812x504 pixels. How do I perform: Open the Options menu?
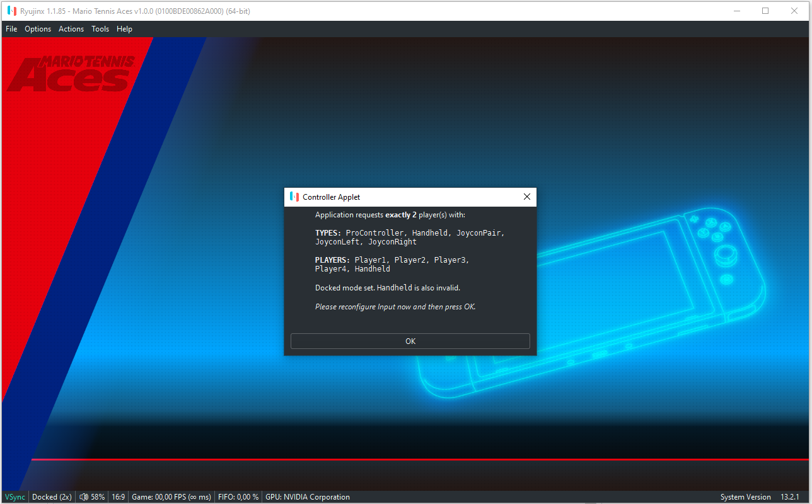[38, 29]
